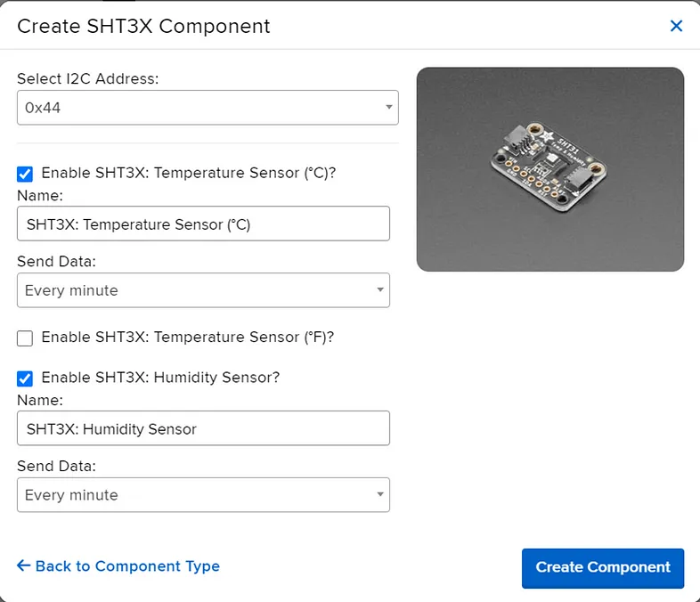The height and width of the screenshot is (602, 700).
Task: Open the Select I2C Address dropdown
Action: click(x=208, y=108)
